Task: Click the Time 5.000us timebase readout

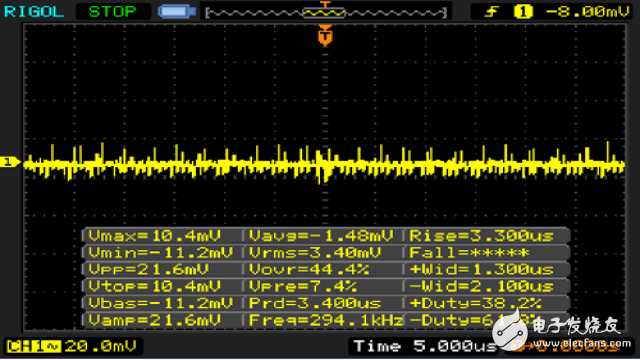Action: point(424,347)
